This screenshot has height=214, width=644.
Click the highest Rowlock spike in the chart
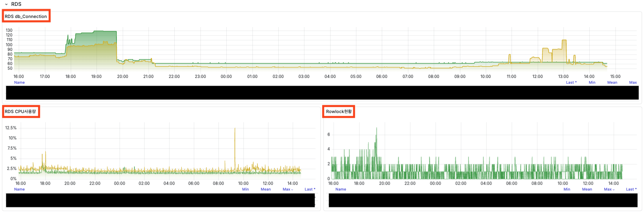376,128
